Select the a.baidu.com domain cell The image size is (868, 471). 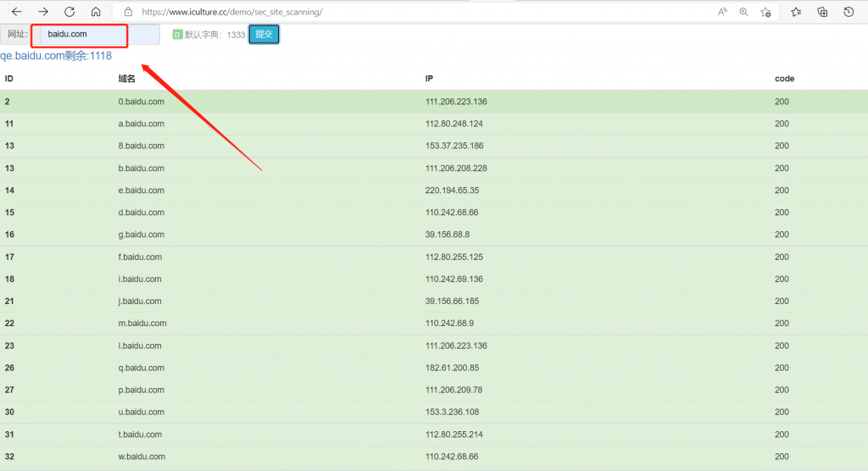click(142, 124)
